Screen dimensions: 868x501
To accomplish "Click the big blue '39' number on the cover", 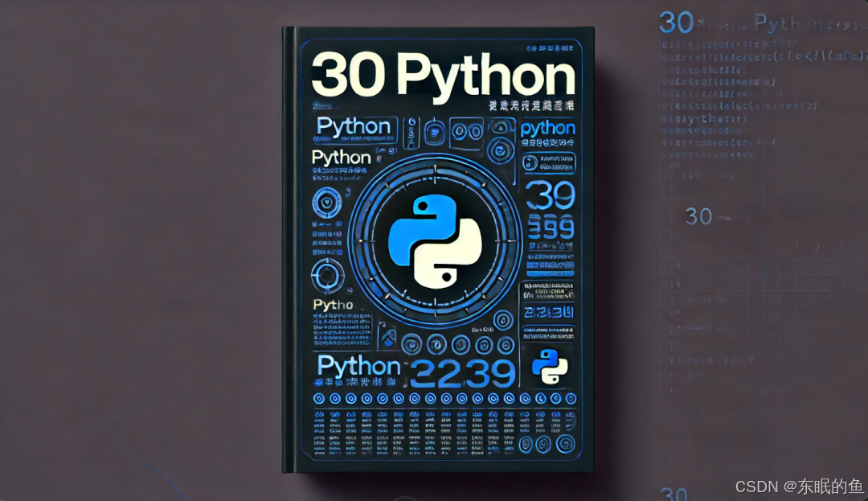I will [551, 195].
